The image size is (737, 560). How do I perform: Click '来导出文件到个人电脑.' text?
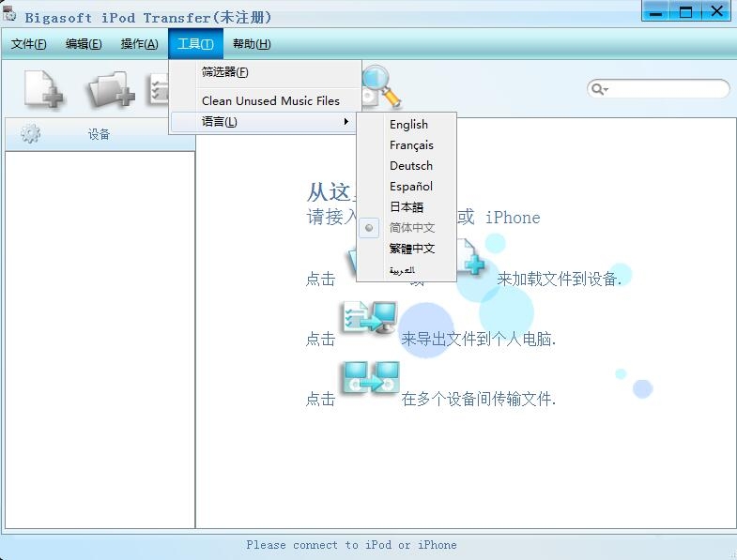478,339
